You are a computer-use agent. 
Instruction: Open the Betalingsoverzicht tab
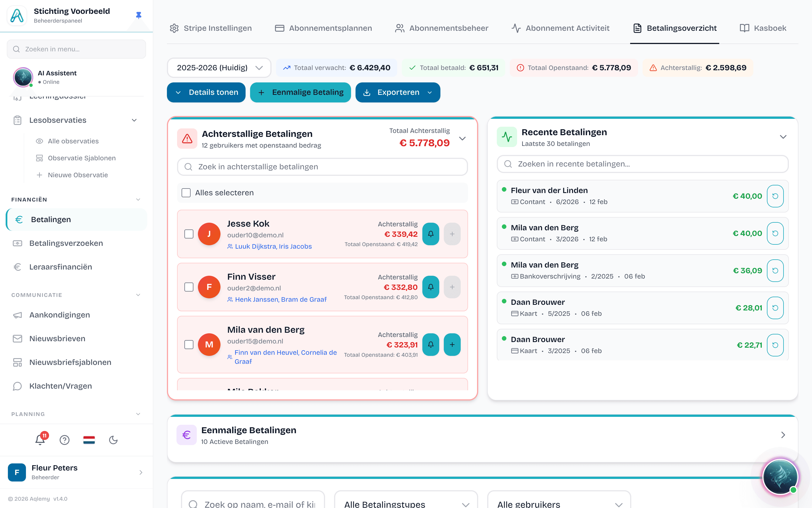(x=675, y=28)
